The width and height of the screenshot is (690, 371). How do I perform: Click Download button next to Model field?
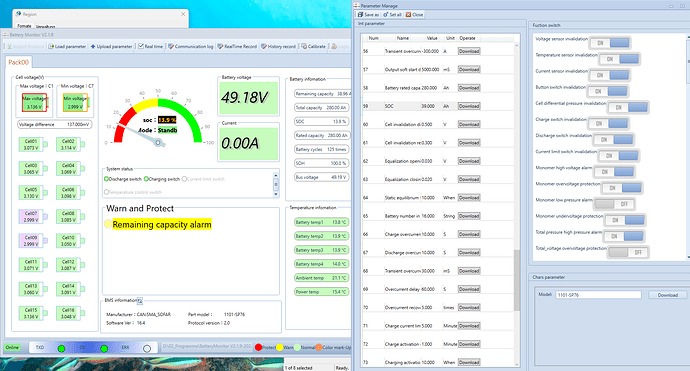(x=668, y=295)
